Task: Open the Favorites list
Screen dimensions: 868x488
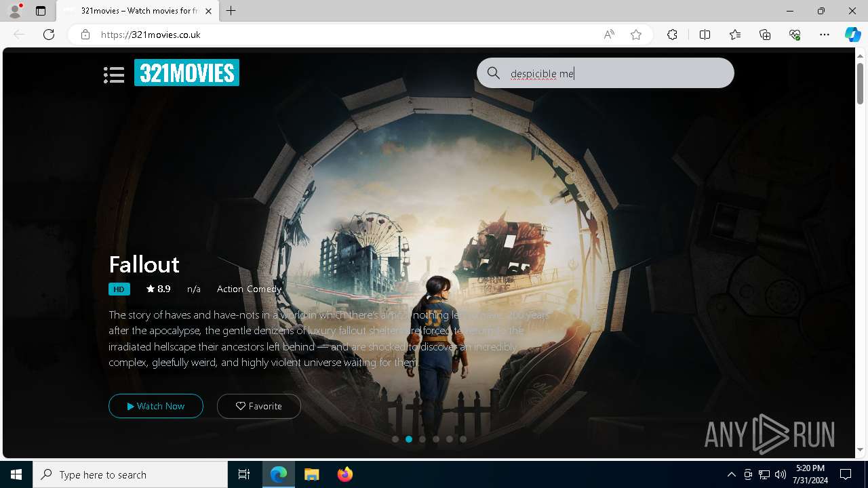Action: coord(735,35)
